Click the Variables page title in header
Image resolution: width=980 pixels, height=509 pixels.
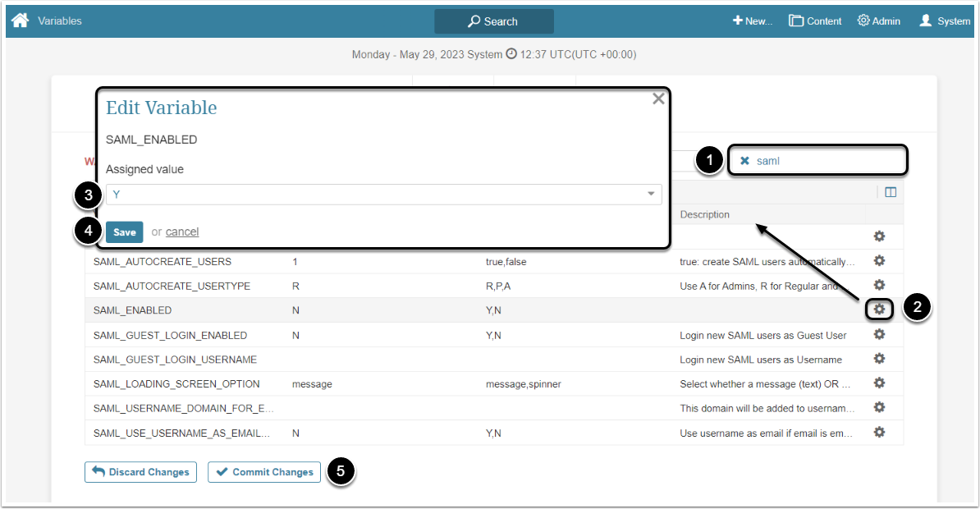click(x=59, y=21)
